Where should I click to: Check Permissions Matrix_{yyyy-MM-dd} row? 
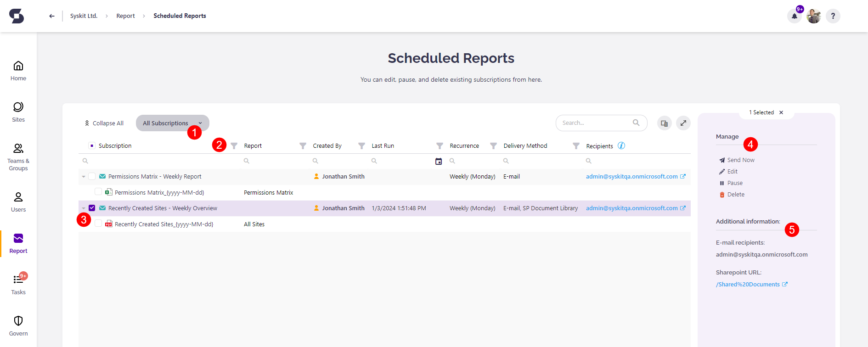98,191
